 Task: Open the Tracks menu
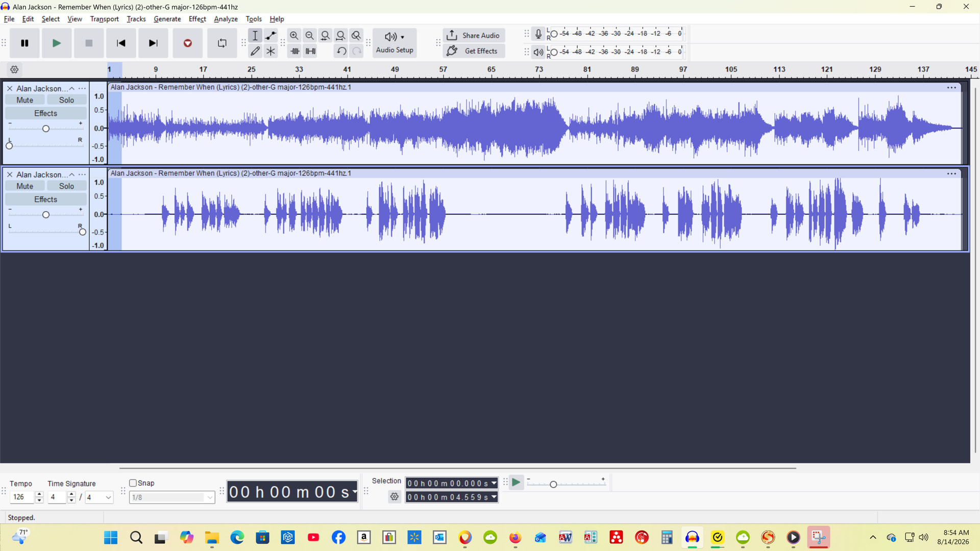point(136,19)
